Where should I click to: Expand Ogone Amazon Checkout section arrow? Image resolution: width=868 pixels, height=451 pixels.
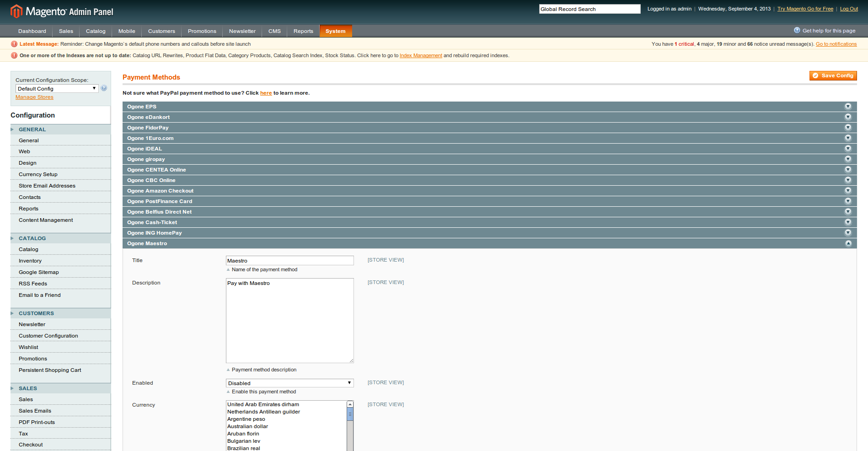(x=848, y=191)
